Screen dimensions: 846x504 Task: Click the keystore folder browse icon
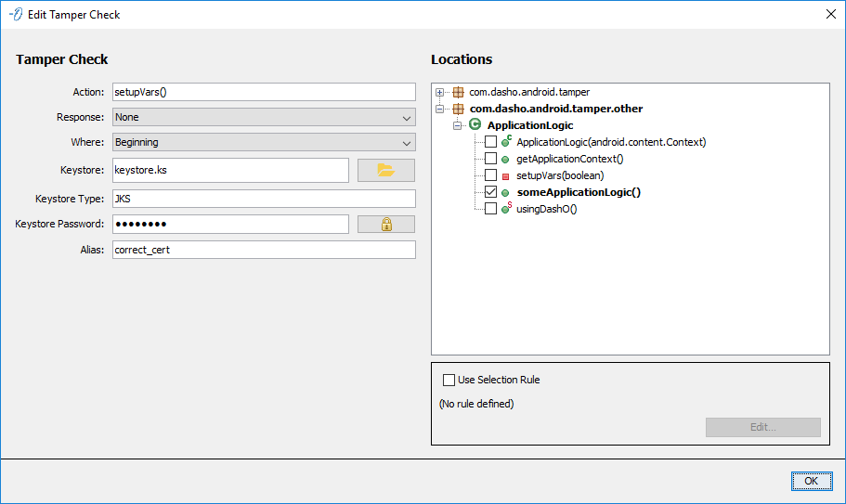tap(385, 171)
